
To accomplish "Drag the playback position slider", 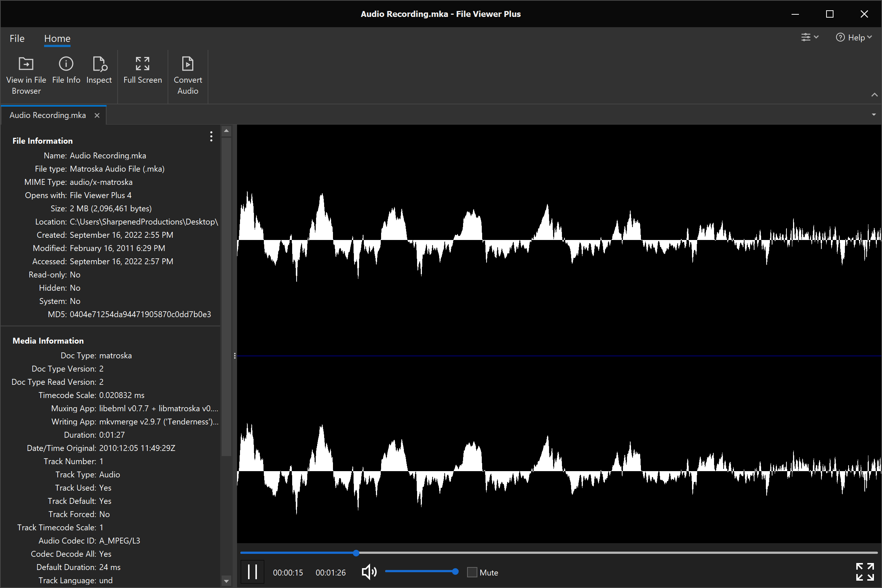I will (356, 552).
